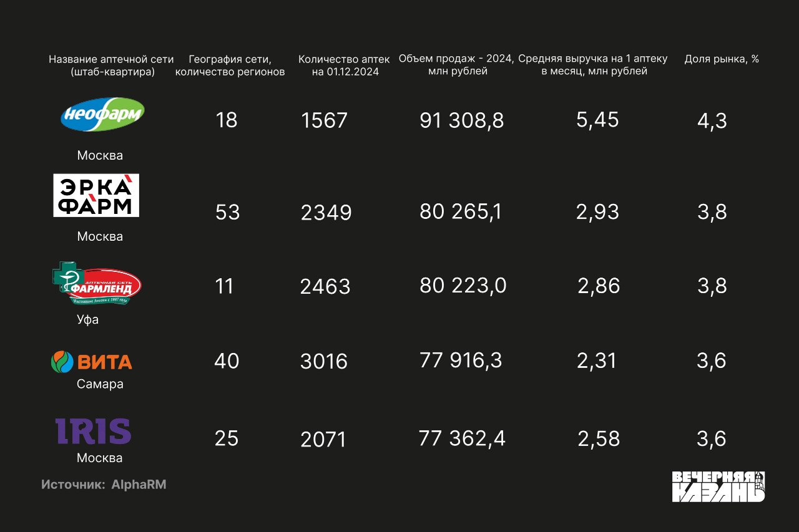Click the Неофарм pharmacy logo
Image resolution: width=799 pixels, height=532 pixels.
point(102,114)
